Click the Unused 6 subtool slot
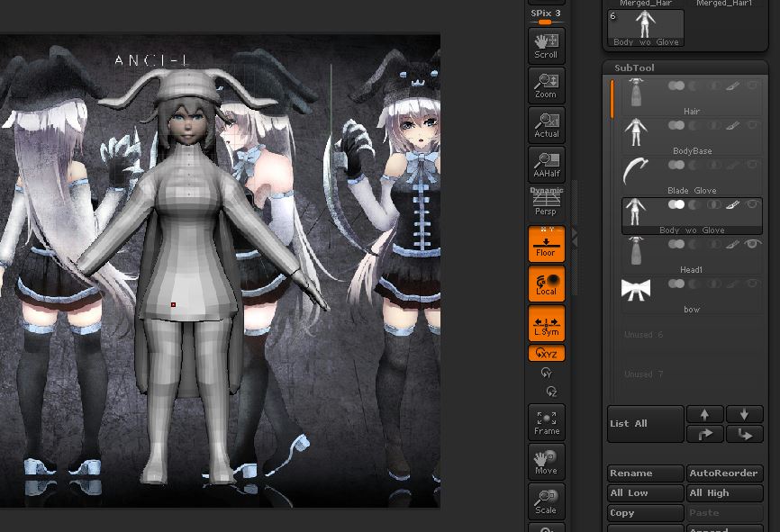This screenshot has height=532, width=780. tap(692, 335)
